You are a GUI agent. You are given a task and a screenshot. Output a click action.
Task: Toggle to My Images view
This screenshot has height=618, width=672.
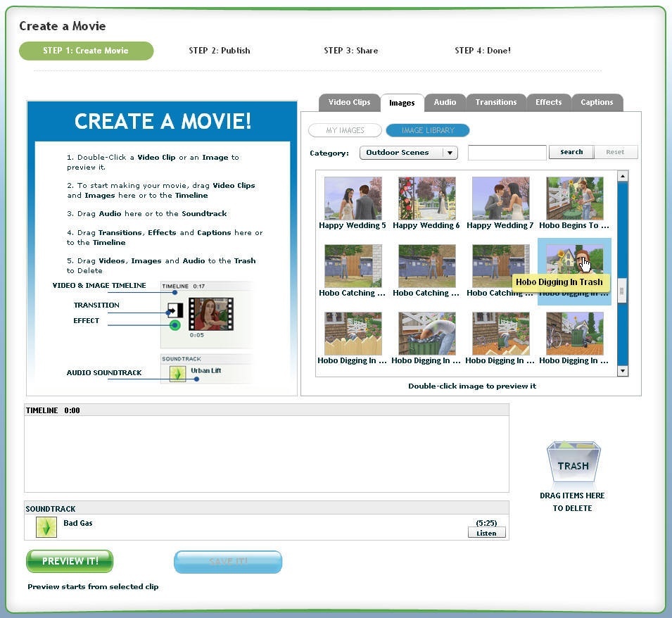(345, 130)
